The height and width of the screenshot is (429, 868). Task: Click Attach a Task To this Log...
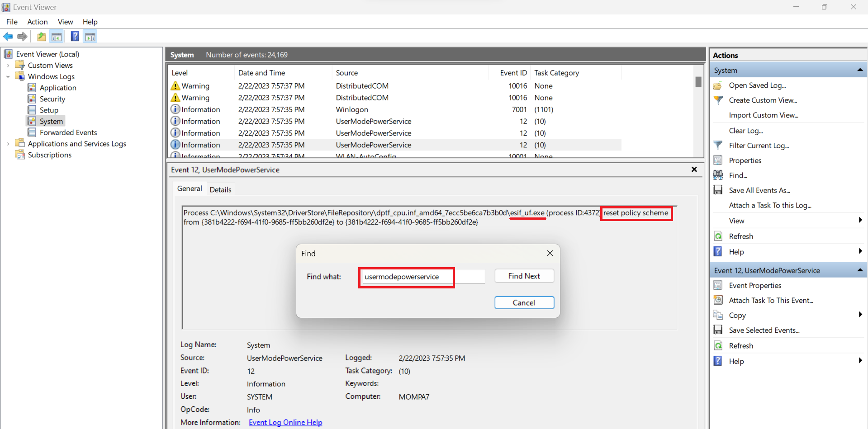770,205
